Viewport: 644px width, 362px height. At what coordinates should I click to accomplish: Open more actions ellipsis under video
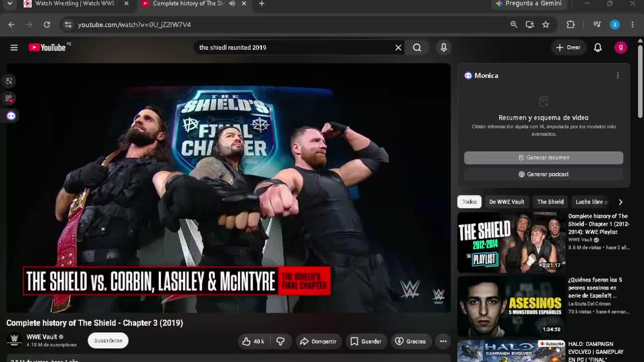[443, 341]
